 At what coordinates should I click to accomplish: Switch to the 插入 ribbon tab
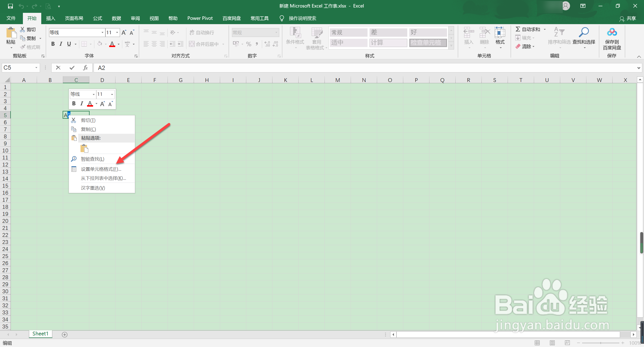[51, 18]
